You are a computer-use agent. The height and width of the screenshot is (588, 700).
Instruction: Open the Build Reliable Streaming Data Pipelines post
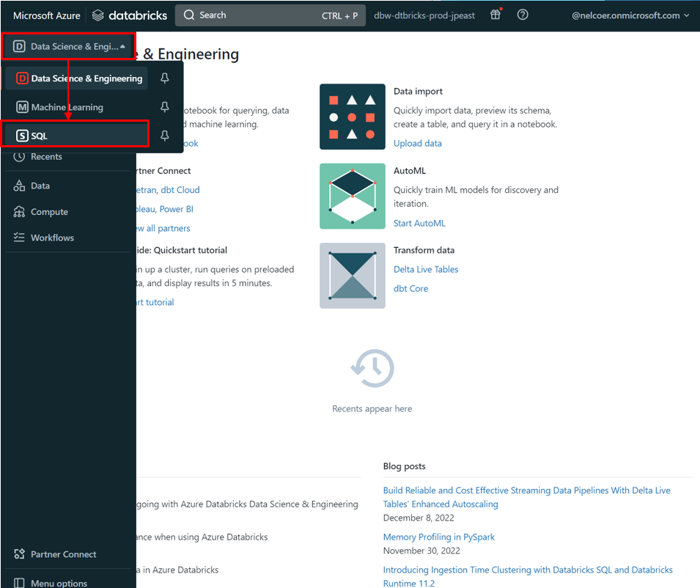coord(527,497)
